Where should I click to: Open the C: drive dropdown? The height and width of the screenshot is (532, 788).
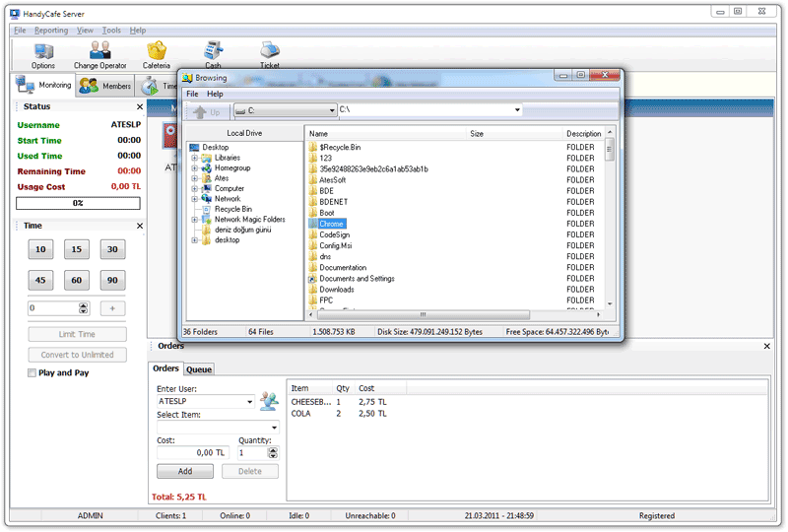pos(331,111)
